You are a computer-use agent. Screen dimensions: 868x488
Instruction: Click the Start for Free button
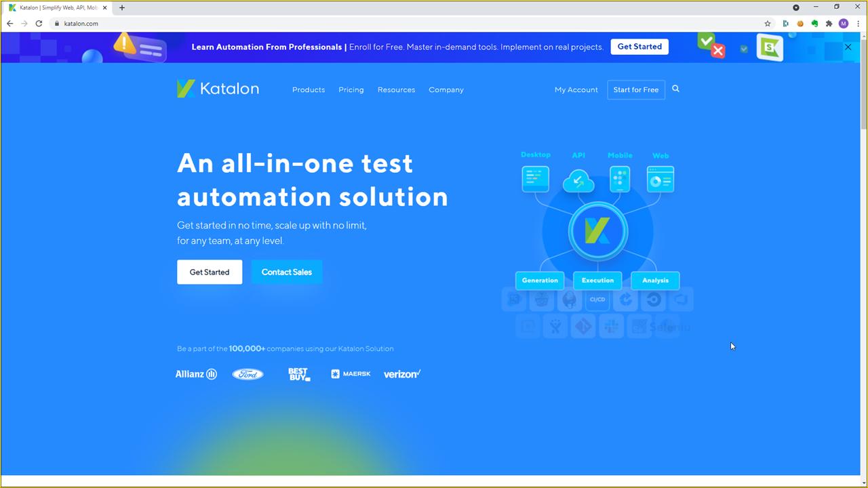click(636, 89)
